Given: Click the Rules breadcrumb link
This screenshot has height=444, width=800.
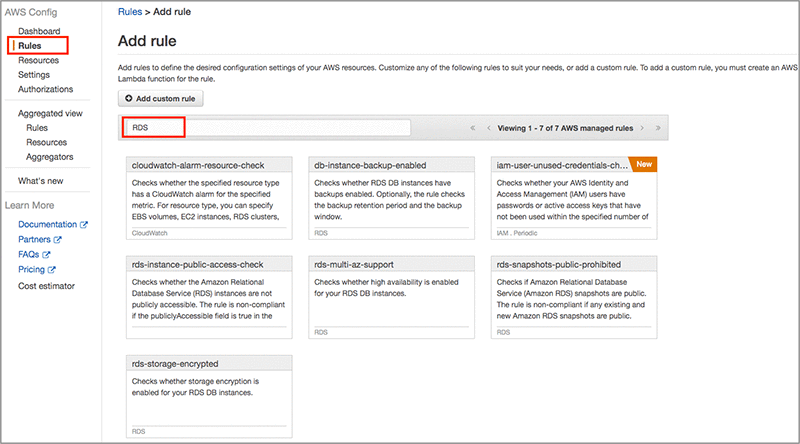Looking at the screenshot, I should coord(130,12).
